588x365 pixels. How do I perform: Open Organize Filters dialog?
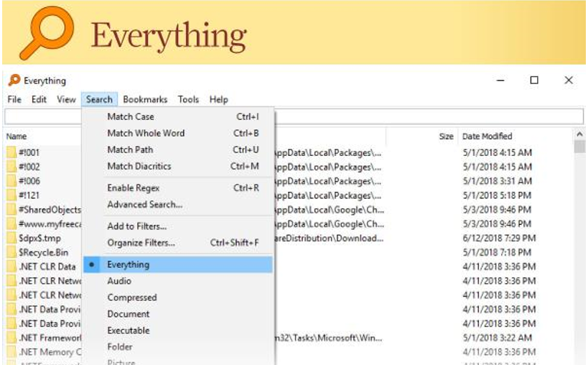click(178, 243)
